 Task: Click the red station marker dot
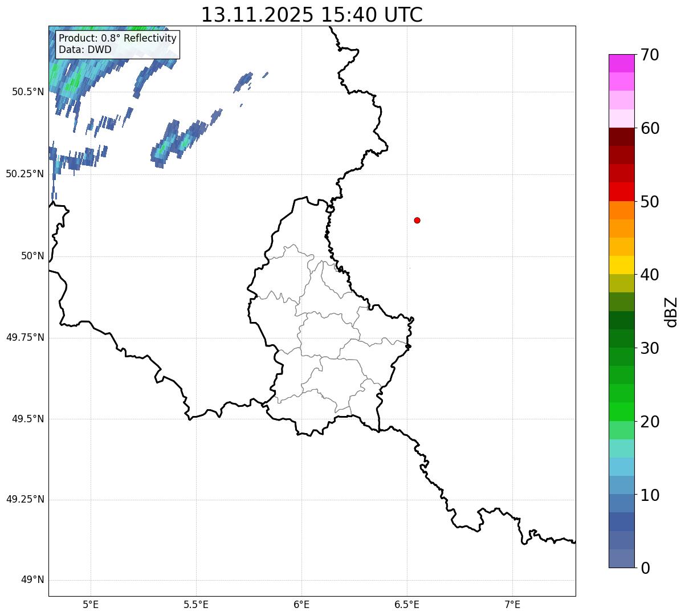417,220
